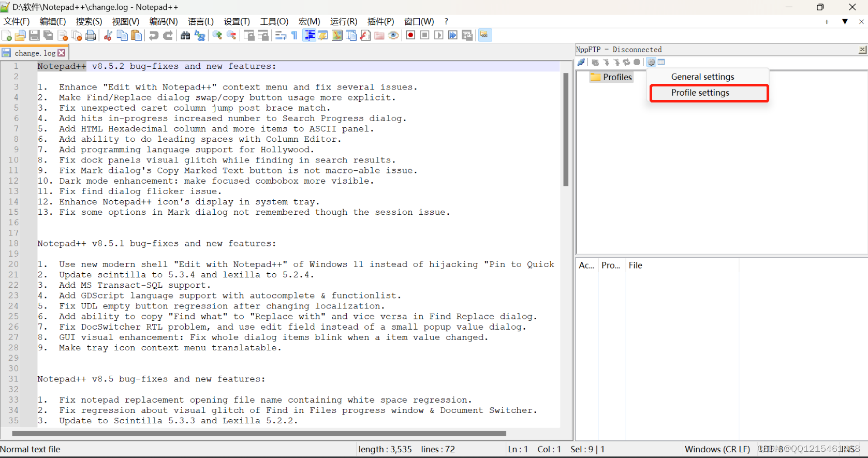Open the Replace dialog toolbar icon
Image resolution: width=868 pixels, height=458 pixels.
200,35
